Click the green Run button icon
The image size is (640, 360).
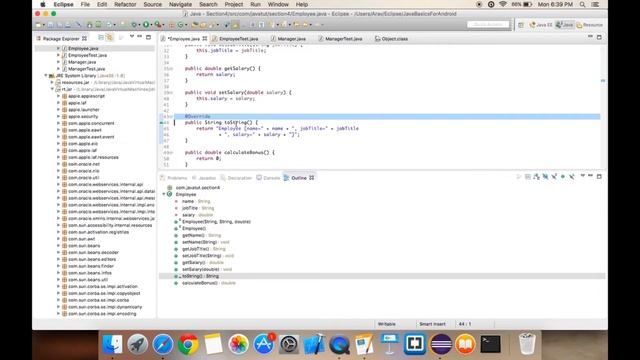click(146, 25)
